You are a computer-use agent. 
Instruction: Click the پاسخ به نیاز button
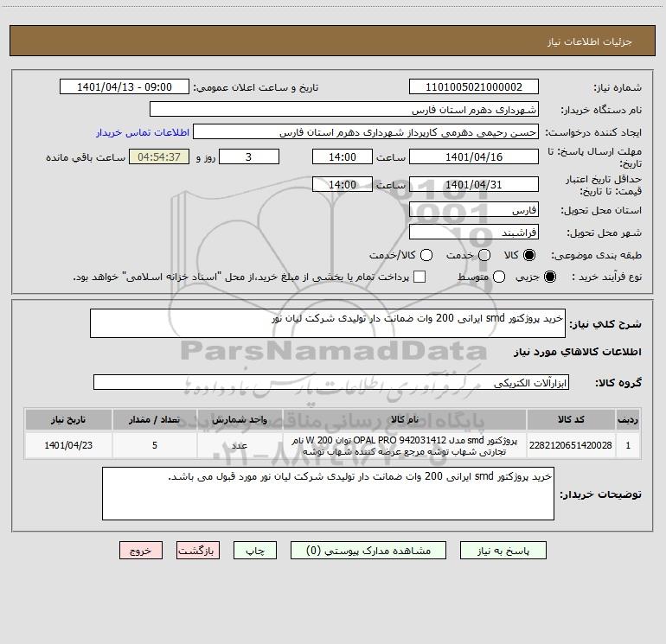point(503,551)
